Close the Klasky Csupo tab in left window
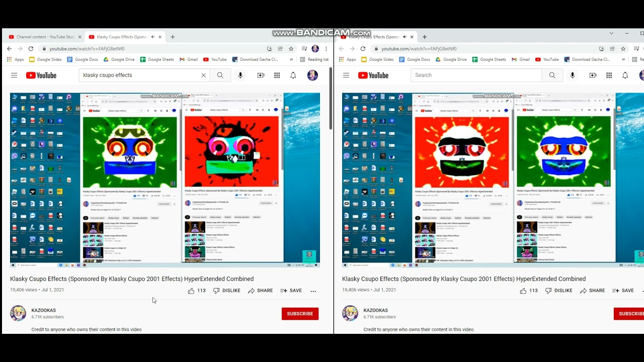The width and height of the screenshot is (644, 362). 160,37
